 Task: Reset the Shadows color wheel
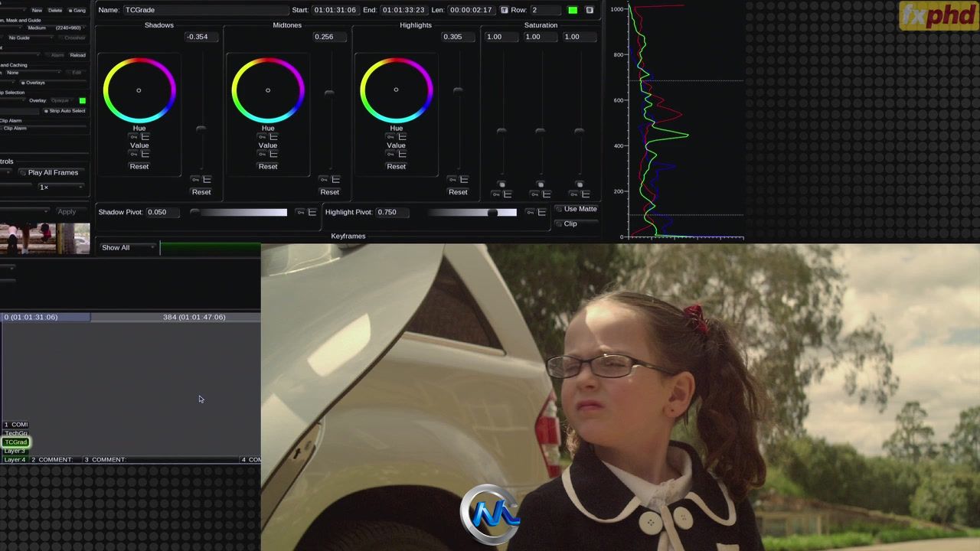(x=139, y=166)
